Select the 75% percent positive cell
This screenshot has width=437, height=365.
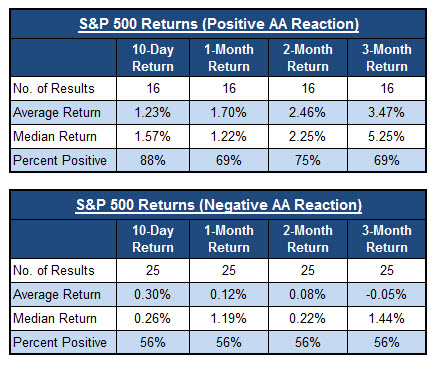click(x=308, y=160)
